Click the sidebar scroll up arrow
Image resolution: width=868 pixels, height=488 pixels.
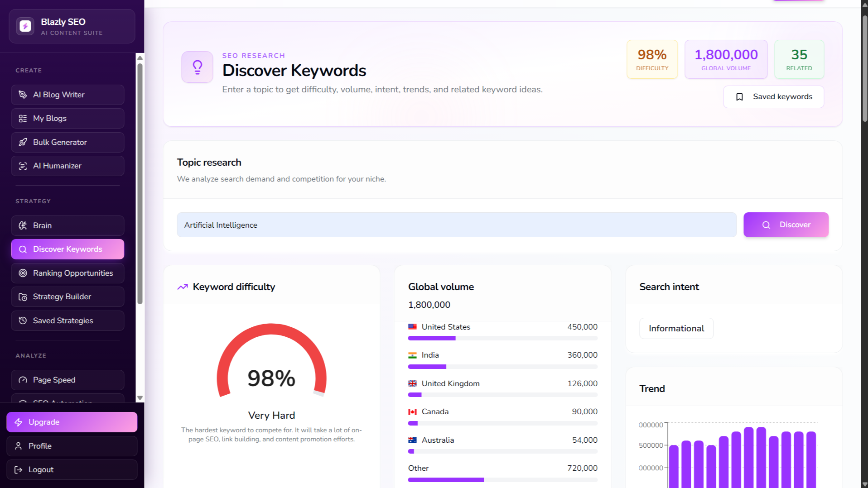[x=140, y=58]
